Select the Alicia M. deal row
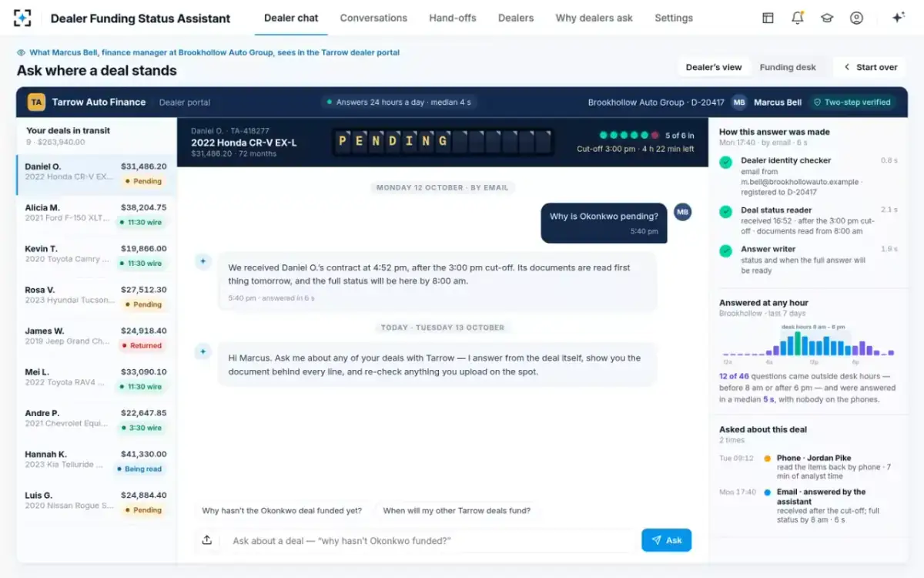The width and height of the screenshot is (924, 578). coord(96,215)
